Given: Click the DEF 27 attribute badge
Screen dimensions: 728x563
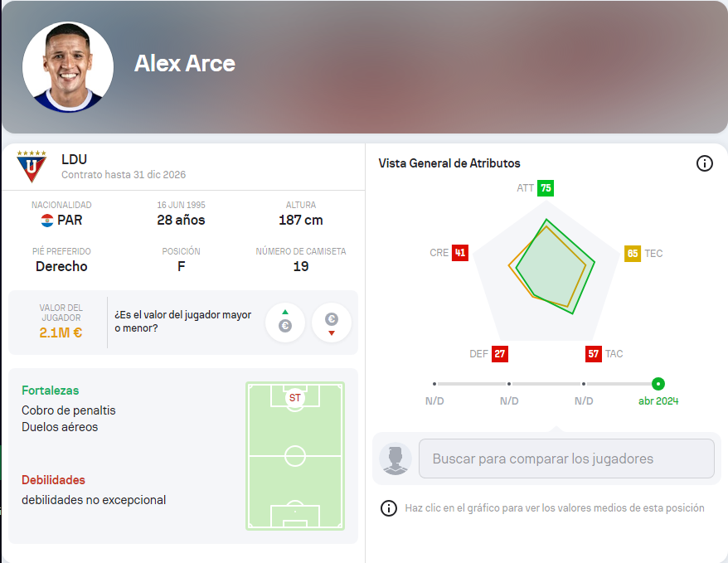Looking at the screenshot, I should 499,354.
